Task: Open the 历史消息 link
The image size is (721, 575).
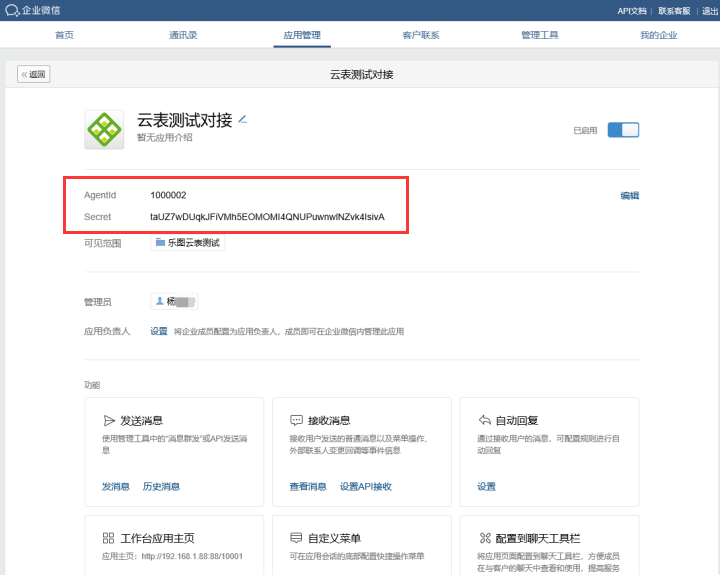Action: [161, 487]
